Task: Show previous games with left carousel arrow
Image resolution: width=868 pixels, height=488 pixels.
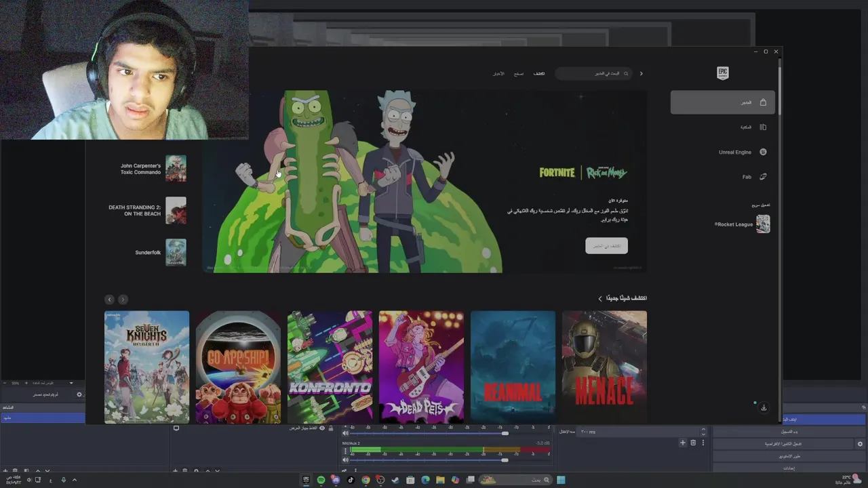Action: 109,299
